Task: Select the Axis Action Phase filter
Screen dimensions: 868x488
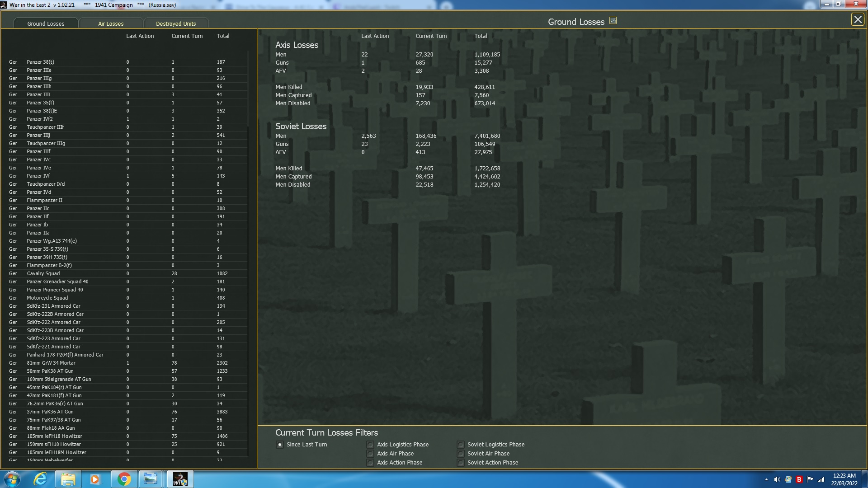Action: tap(370, 463)
